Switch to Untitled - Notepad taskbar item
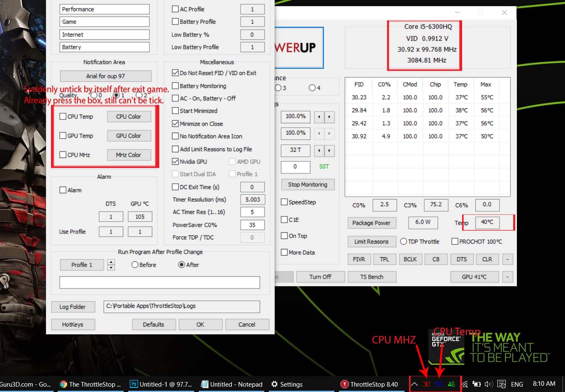 231,384
